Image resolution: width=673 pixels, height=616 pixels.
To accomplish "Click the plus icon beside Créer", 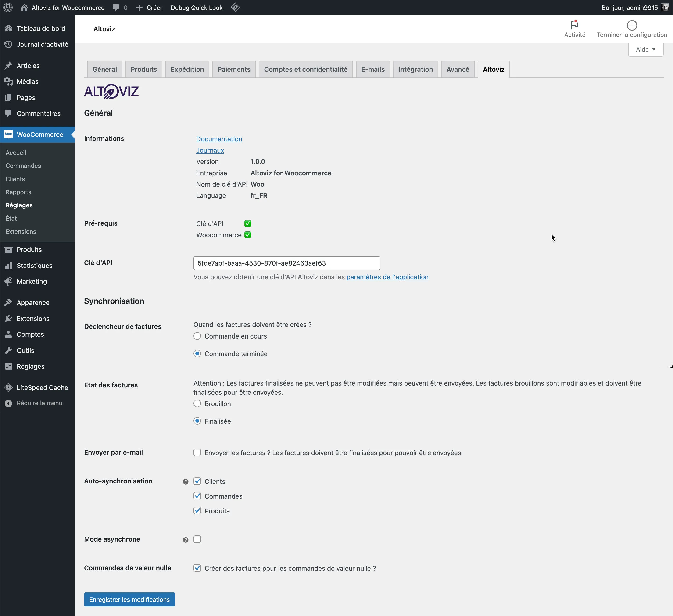I will coord(139,7).
